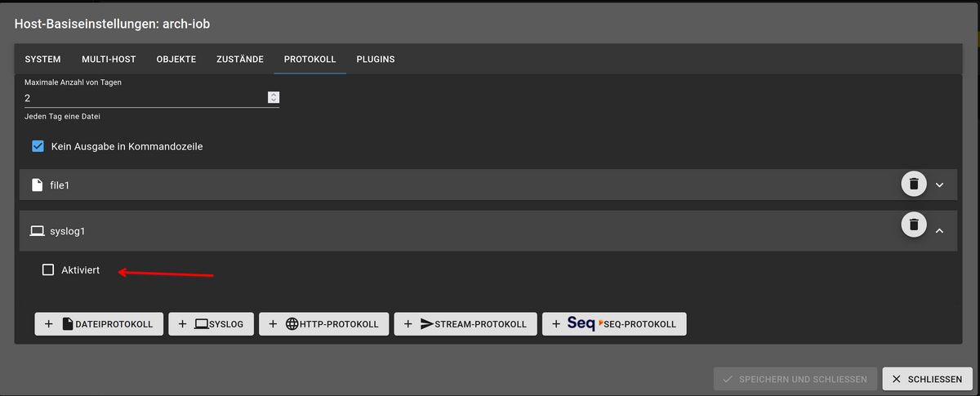Open the Multi-Host tab
This screenshot has height=396, width=980.
109,60
